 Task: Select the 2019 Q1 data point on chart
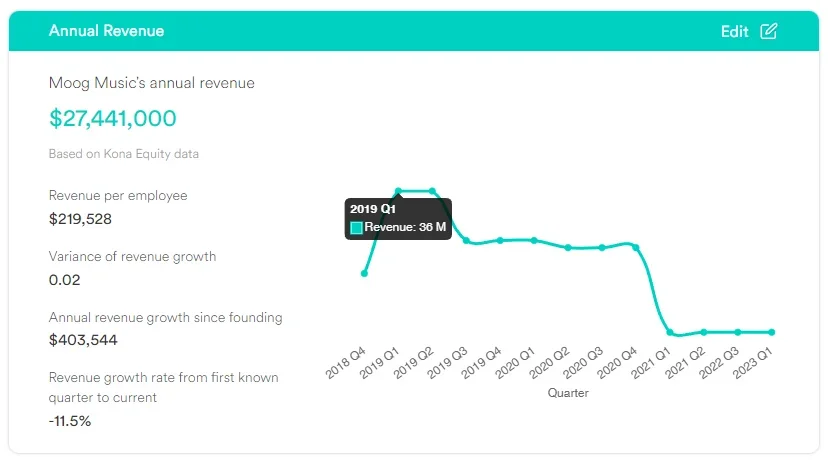coord(398,191)
